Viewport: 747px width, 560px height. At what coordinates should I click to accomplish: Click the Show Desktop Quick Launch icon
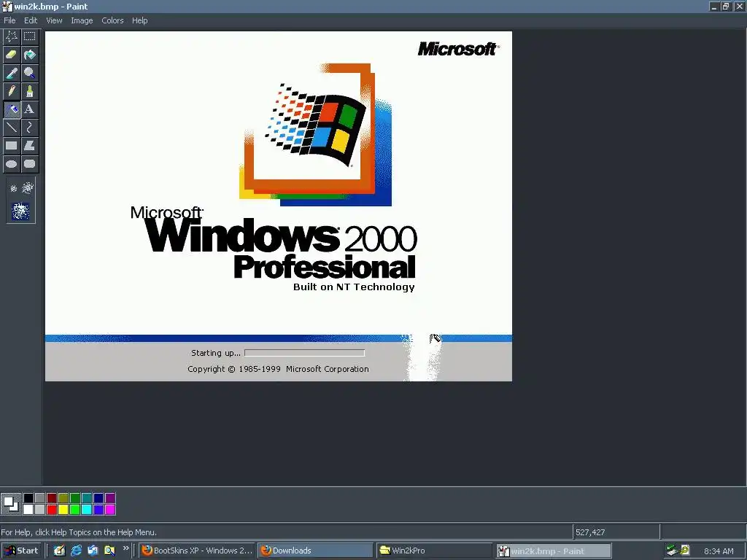(x=59, y=551)
